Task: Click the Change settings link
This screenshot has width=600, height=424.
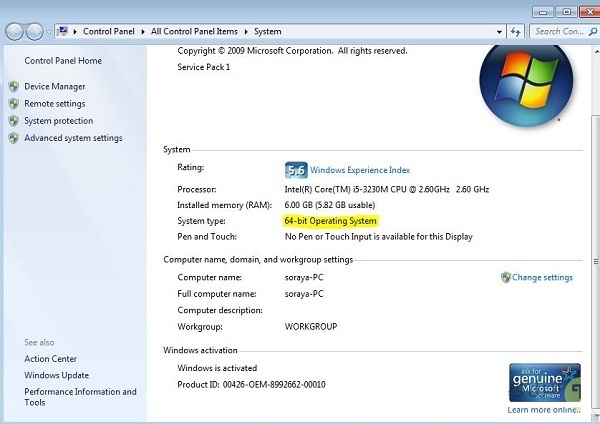Action: click(542, 277)
